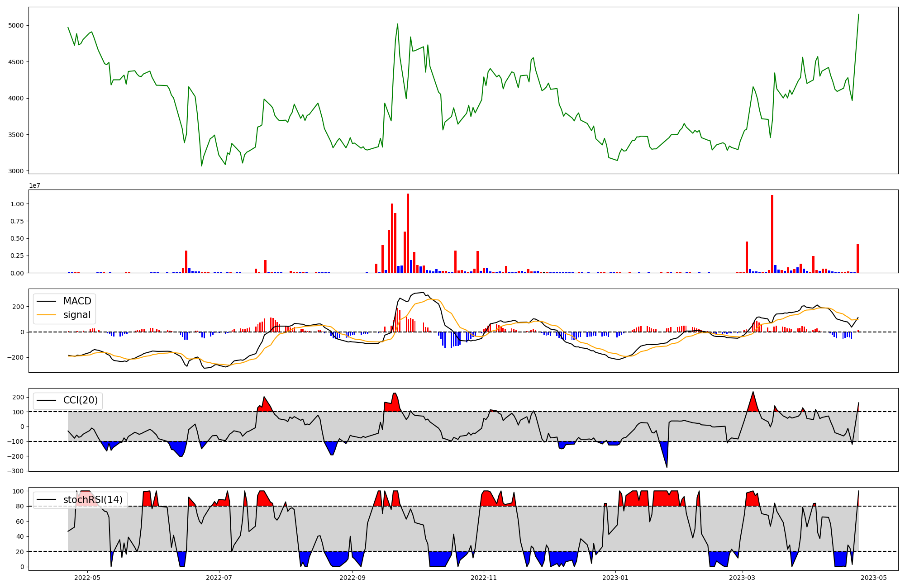The image size is (905, 588).
Task: Click the 5000 price axis tick label
Action: pos(16,26)
